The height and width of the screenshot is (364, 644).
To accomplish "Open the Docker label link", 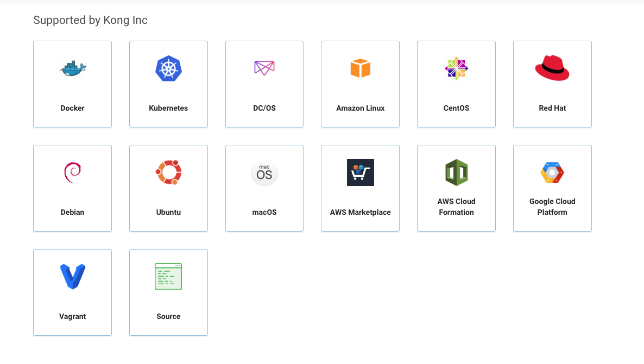I will [x=72, y=108].
